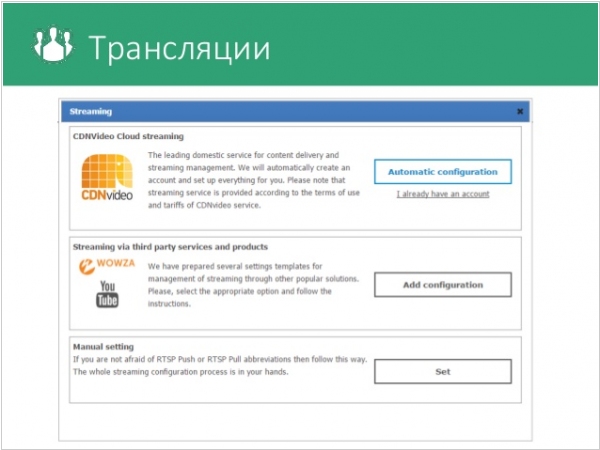Image resolution: width=600 pixels, height=450 pixels.
Task: Click the Streaming dialog title text
Action: click(x=91, y=111)
